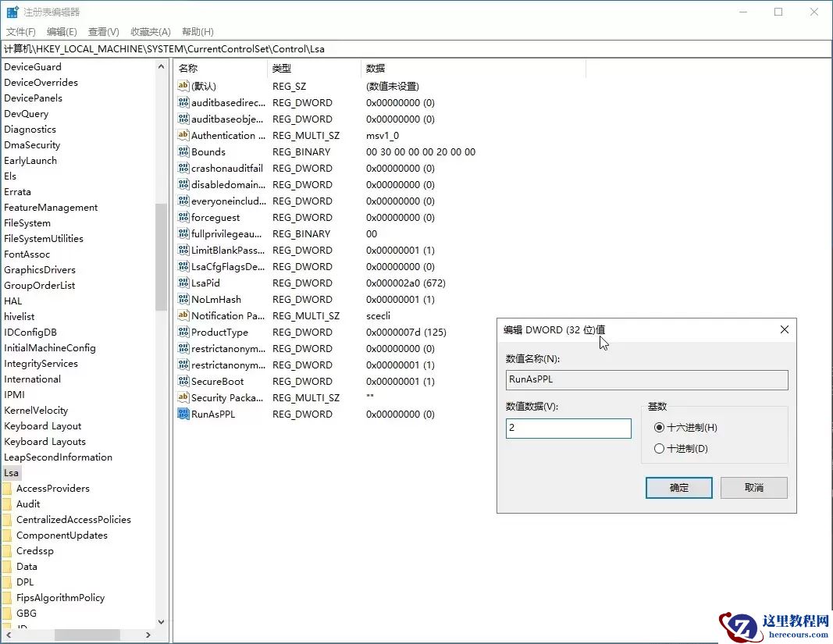
Task: Click the Registry Editor title bar icon
Action: (12, 12)
